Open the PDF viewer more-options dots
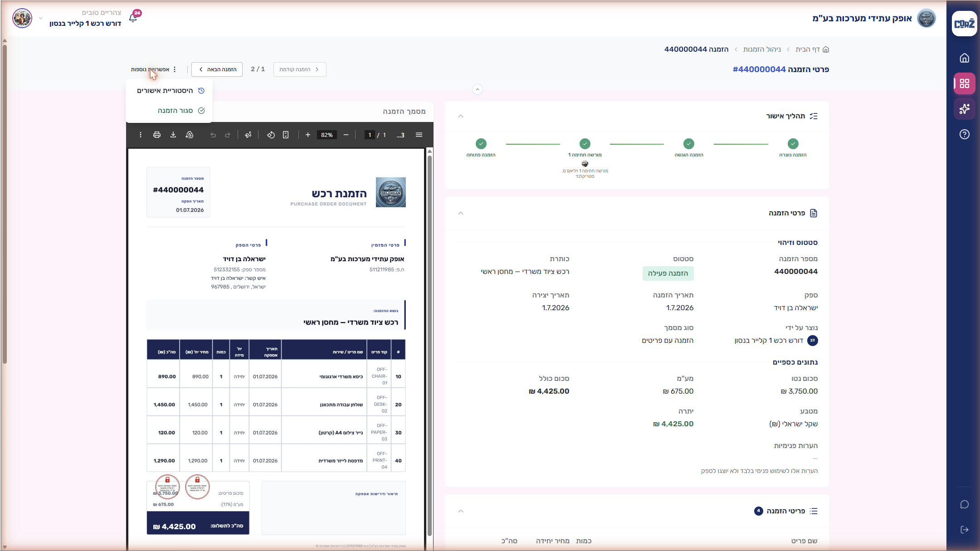 point(141,135)
